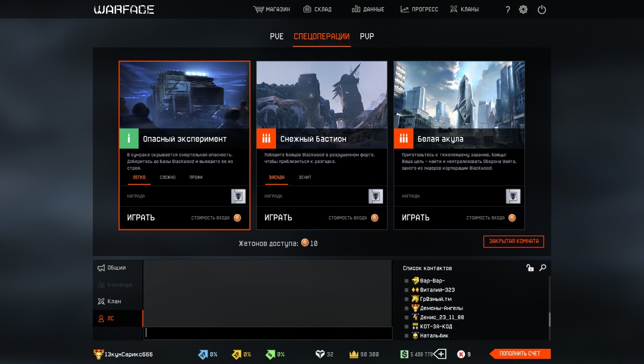Viewport: 644px width, 364px height.
Task: Click the yellow booster percent icon
Action: point(236,354)
